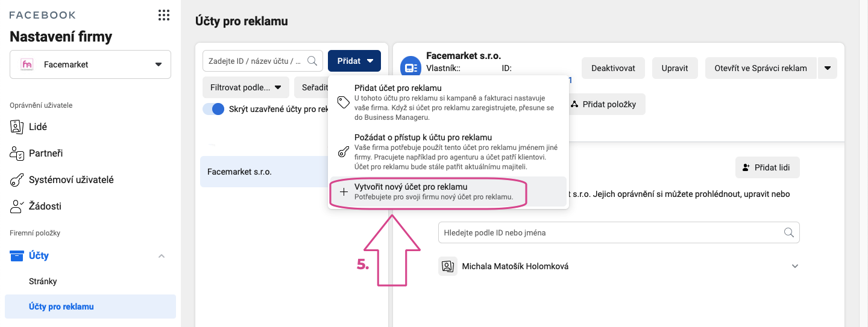Open the Přidat dropdown button
Viewport: 868px width, 327px height.
click(x=354, y=61)
